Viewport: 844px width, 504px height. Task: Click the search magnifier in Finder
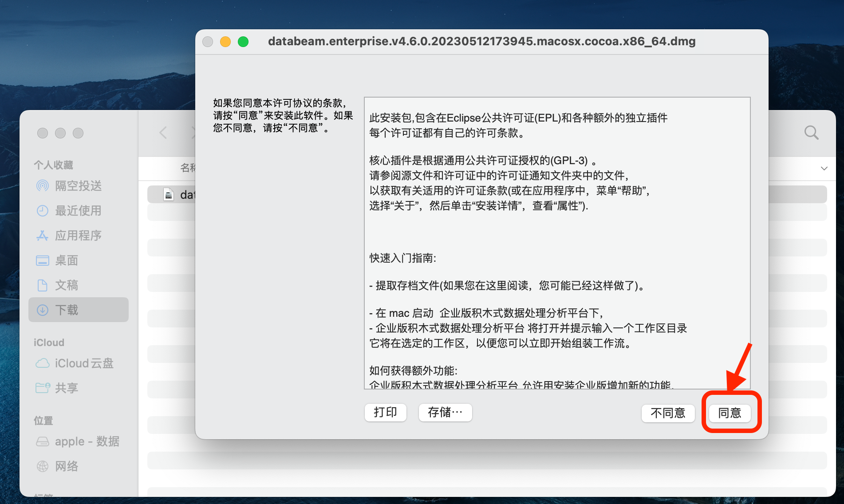[x=812, y=132]
